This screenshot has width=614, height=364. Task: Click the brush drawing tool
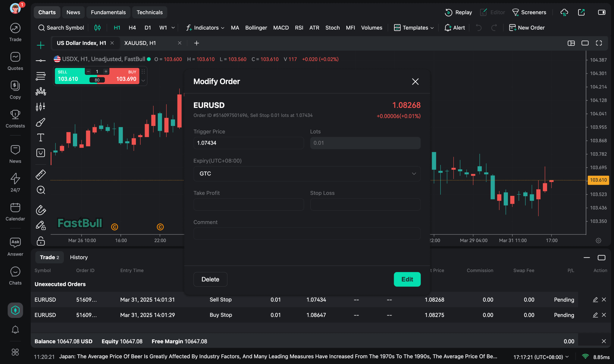(41, 122)
